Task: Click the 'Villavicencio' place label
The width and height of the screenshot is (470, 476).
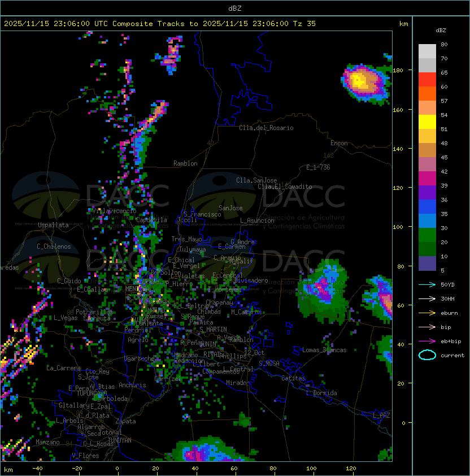Action: point(114,211)
